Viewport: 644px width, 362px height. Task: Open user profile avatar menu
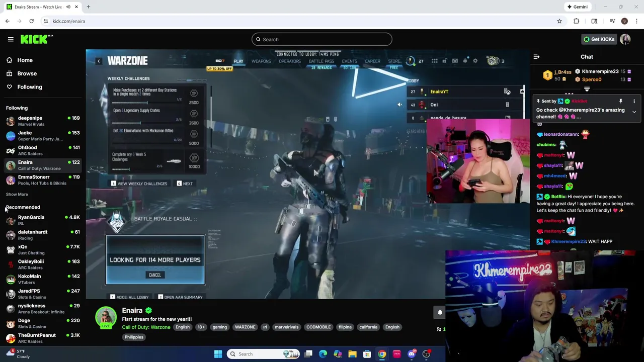point(625,39)
